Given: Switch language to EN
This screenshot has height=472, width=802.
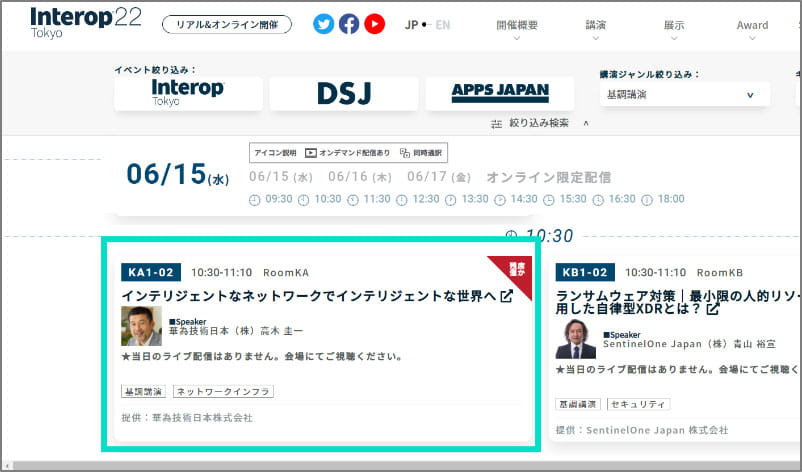Looking at the screenshot, I should [443, 24].
